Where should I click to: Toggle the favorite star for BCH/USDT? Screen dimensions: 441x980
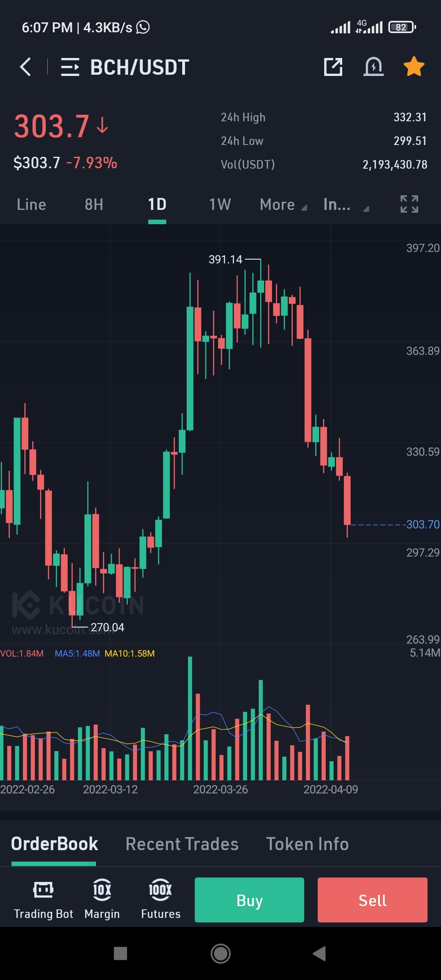coord(414,67)
